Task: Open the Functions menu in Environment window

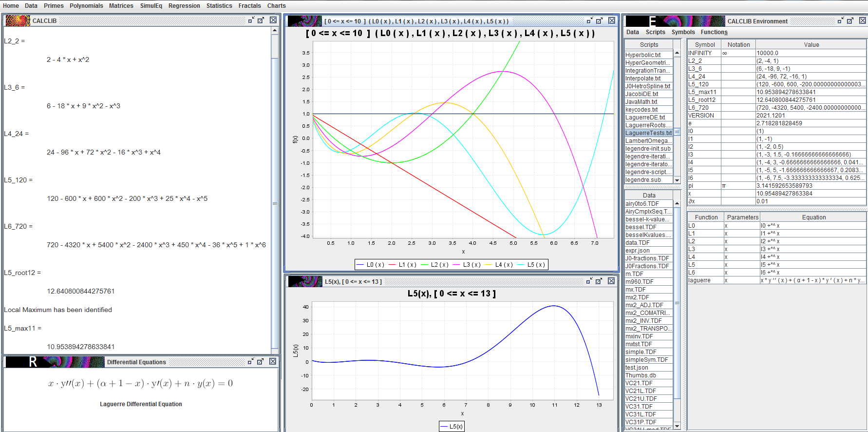Action: pos(714,32)
